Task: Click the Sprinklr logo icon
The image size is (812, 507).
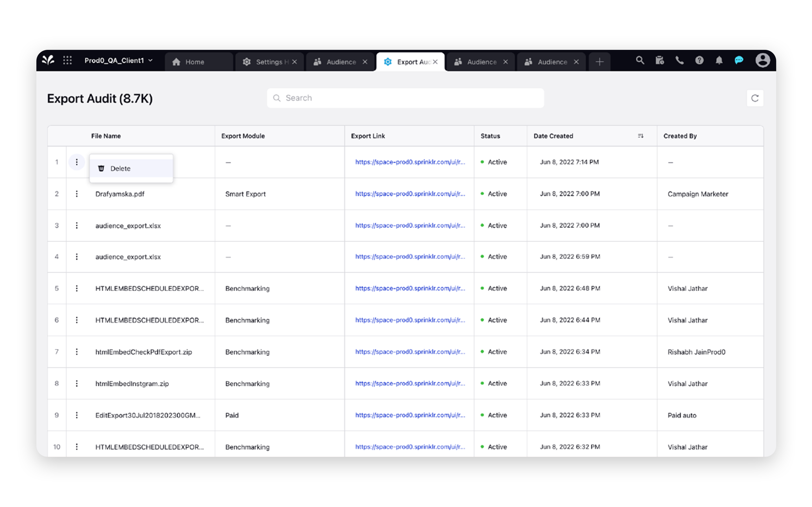Action: tap(48, 61)
